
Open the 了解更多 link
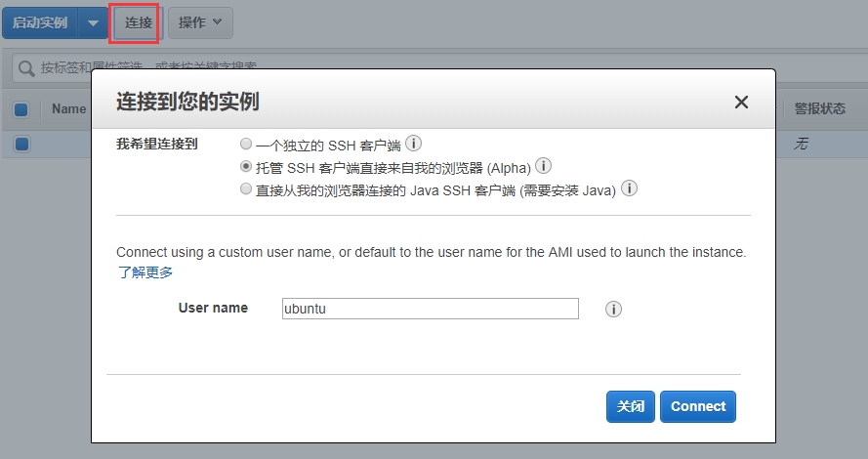click(145, 272)
